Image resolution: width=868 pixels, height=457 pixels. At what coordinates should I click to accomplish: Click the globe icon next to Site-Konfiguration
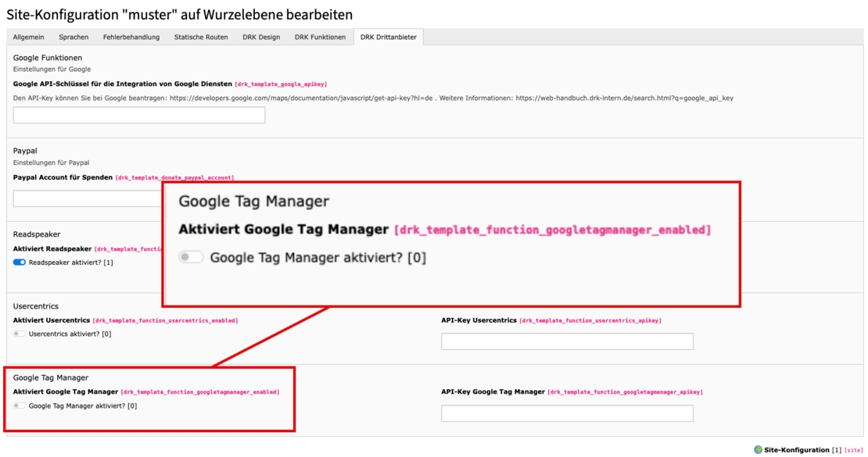click(757, 449)
